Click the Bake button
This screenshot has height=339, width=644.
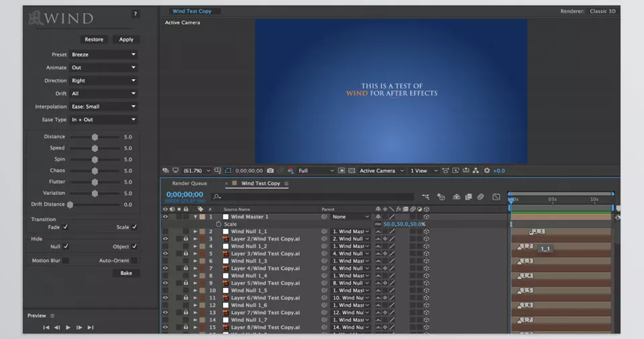click(126, 273)
